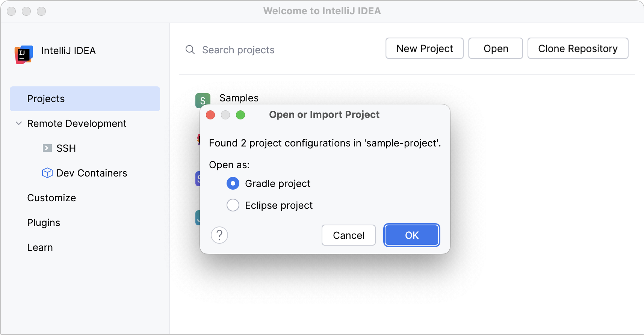Click the New Project button

click(424, 48)
